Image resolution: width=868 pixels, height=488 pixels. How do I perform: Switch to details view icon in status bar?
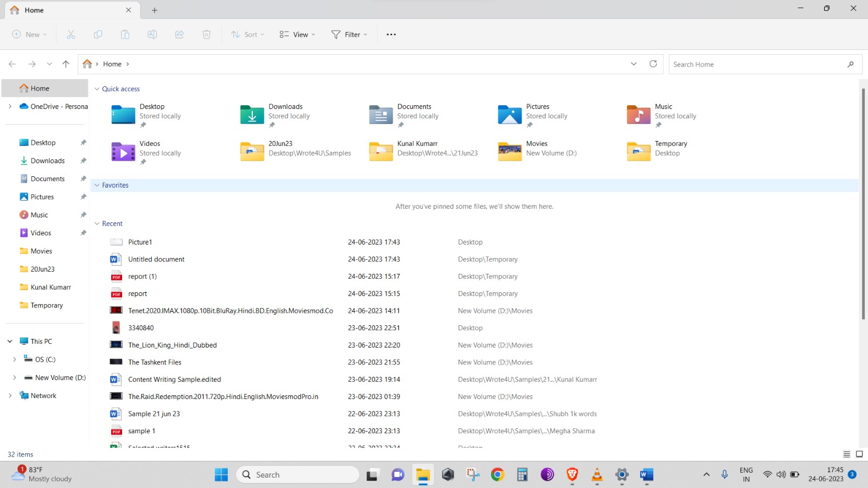[846, 454]
